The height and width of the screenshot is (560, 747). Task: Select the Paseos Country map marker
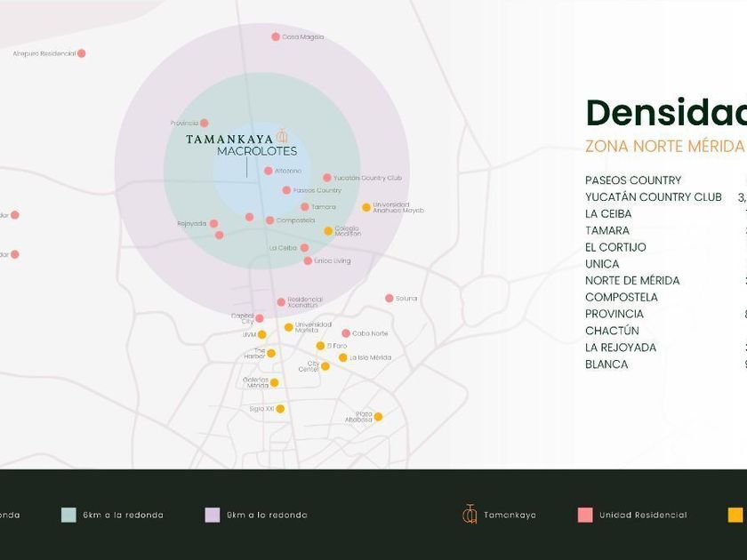[286, 190]
